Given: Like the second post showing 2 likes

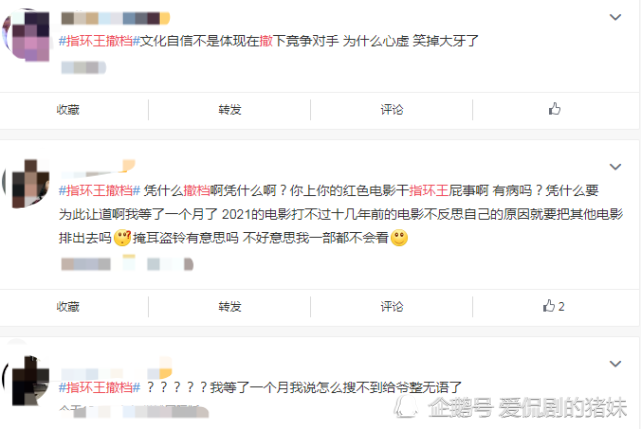Looking at the screenshot, I should (x=554, y=306).
